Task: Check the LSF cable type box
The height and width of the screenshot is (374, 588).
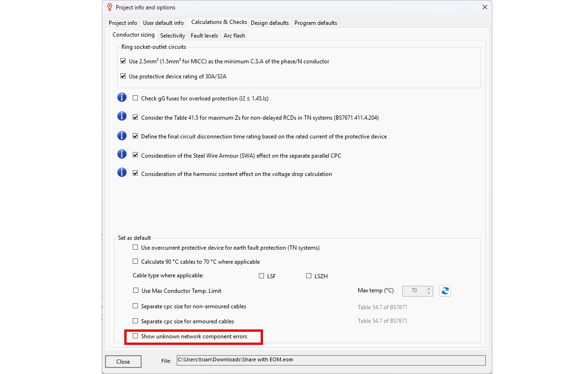Action: coord(262,276)
